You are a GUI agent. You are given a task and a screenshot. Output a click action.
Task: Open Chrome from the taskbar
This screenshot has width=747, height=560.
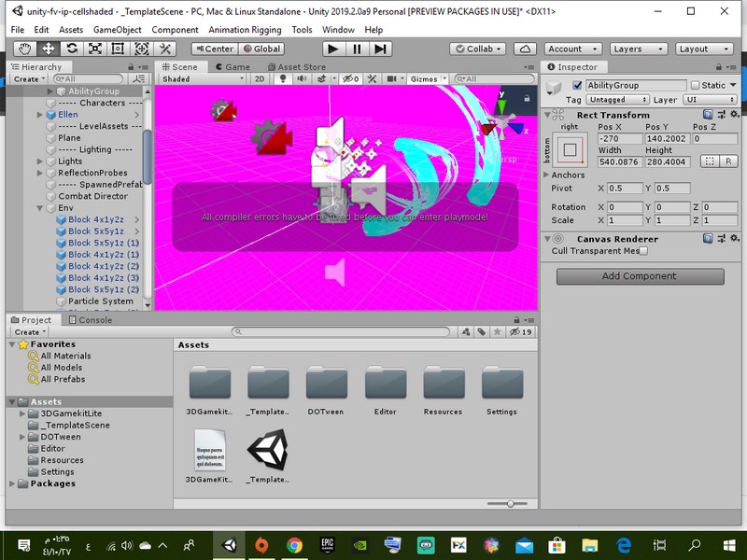[294, 545]
